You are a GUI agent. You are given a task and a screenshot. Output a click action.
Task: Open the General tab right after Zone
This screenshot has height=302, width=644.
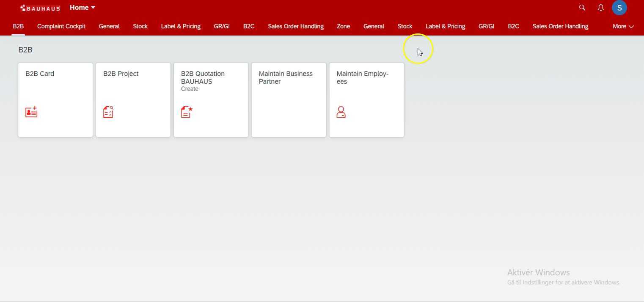click(x=374, y=26)
